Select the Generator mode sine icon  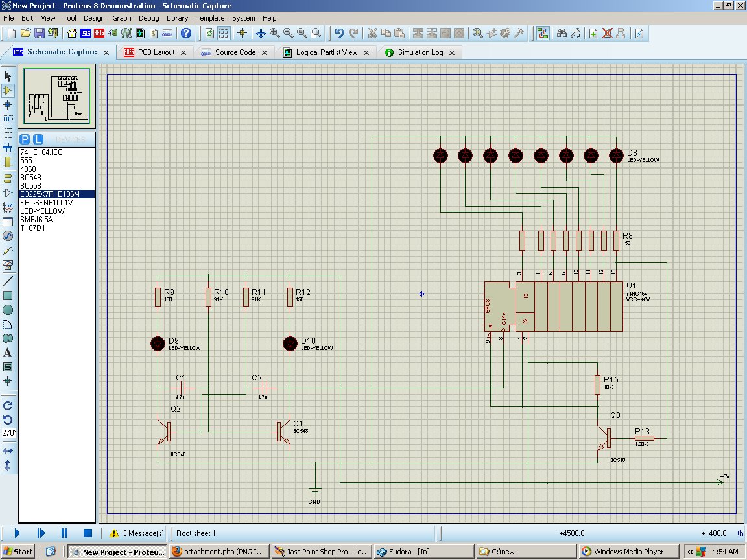8,236
